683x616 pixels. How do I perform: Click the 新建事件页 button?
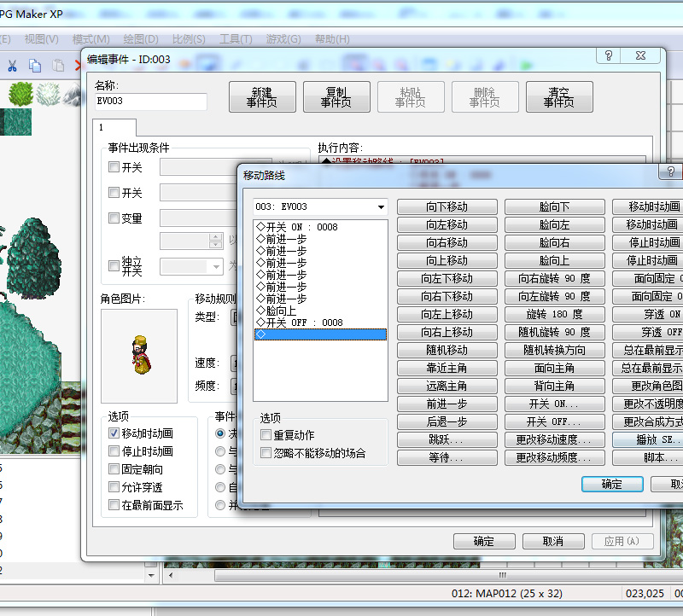[x=262, y=96]
